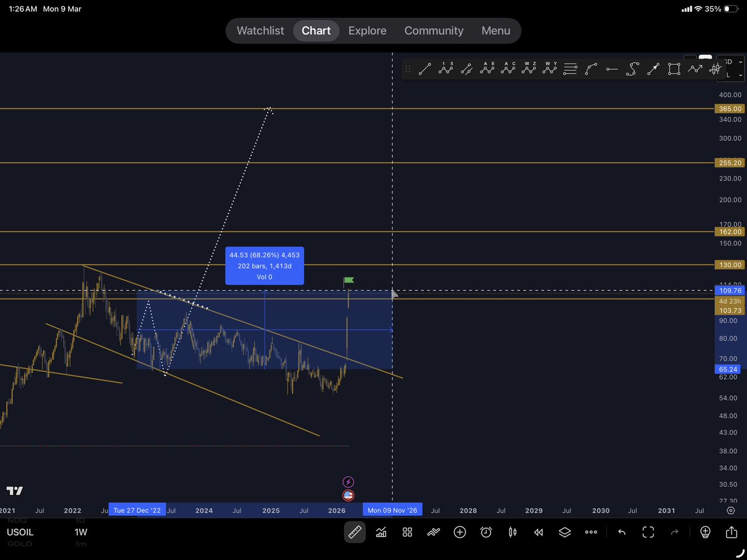This screenshot has height=560, width=747.
Task: Open the Object Tree layers panel
Action: [564, 532]
